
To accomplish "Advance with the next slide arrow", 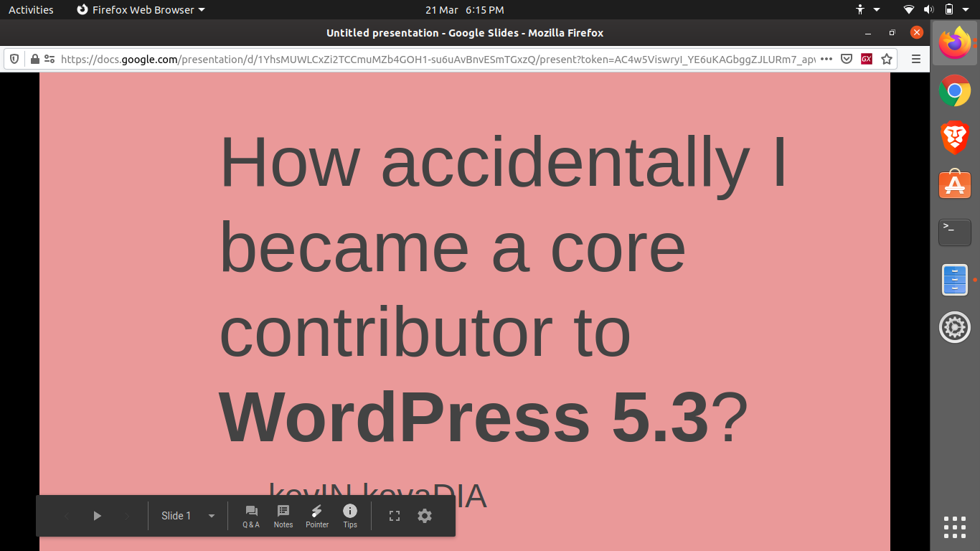I will point(128,516).
